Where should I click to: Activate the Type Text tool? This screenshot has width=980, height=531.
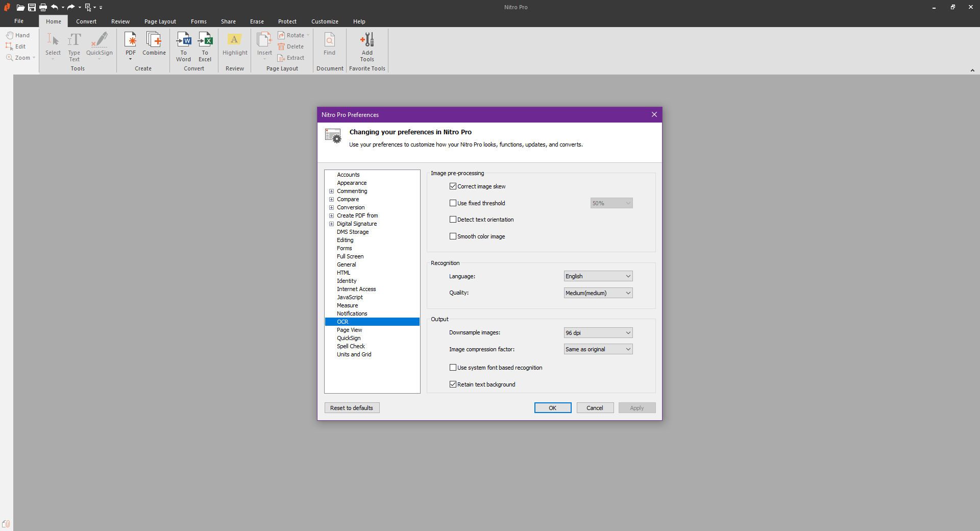(75, 46)
